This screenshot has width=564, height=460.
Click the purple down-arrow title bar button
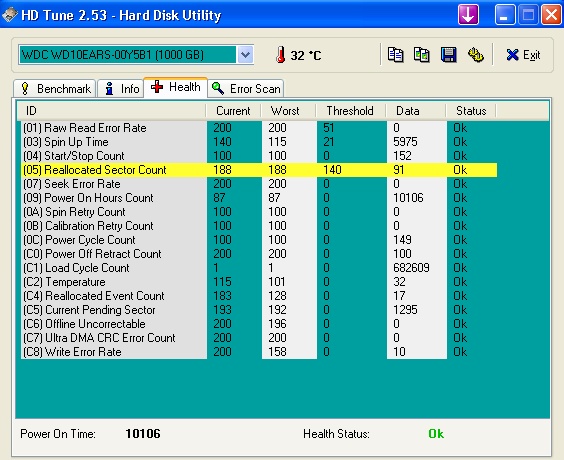click(468, 15)
